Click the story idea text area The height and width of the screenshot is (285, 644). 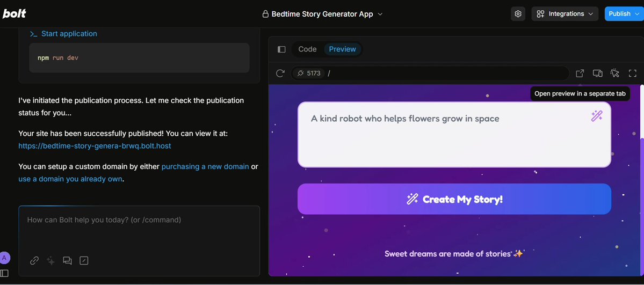pos(454,135)
